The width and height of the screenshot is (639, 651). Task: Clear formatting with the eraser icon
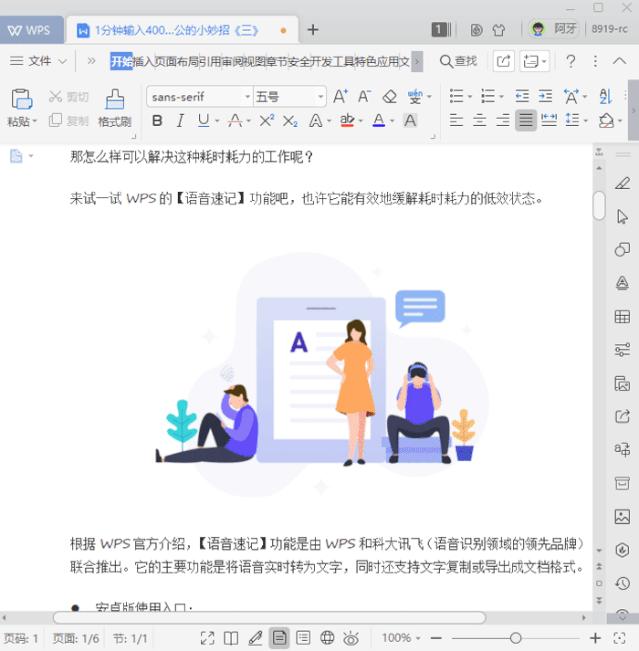coord(389,97)
